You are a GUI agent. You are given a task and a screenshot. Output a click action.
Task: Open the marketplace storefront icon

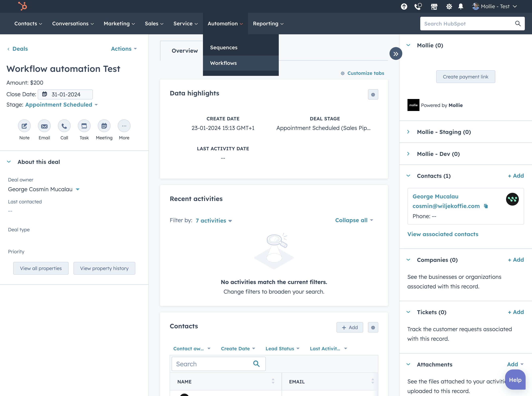[434, 6]
